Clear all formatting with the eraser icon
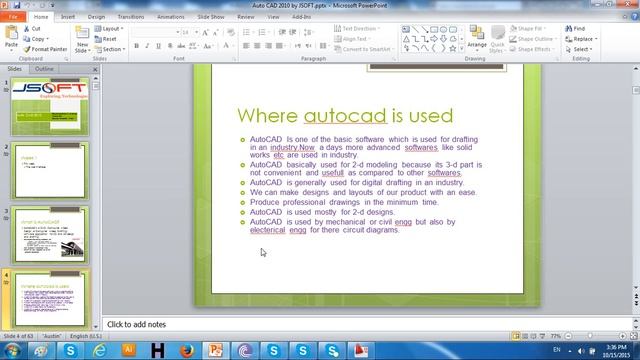The image size is (640, 360). coord(231,32)
